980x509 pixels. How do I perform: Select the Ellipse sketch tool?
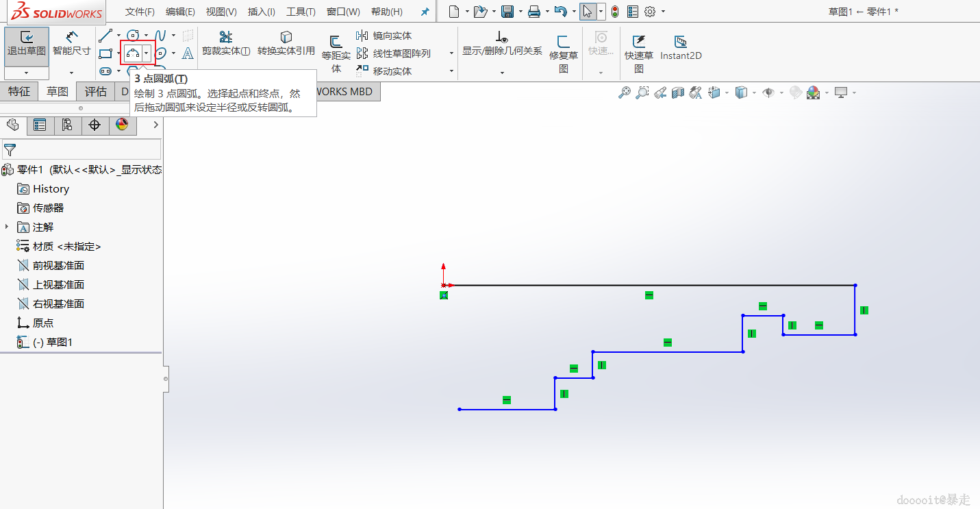(160, 53)
